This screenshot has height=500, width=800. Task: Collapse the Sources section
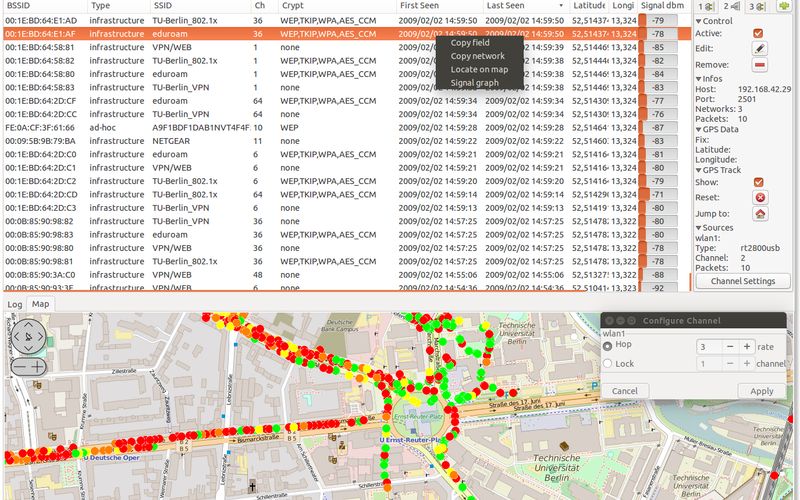click(x=698, y=228)
